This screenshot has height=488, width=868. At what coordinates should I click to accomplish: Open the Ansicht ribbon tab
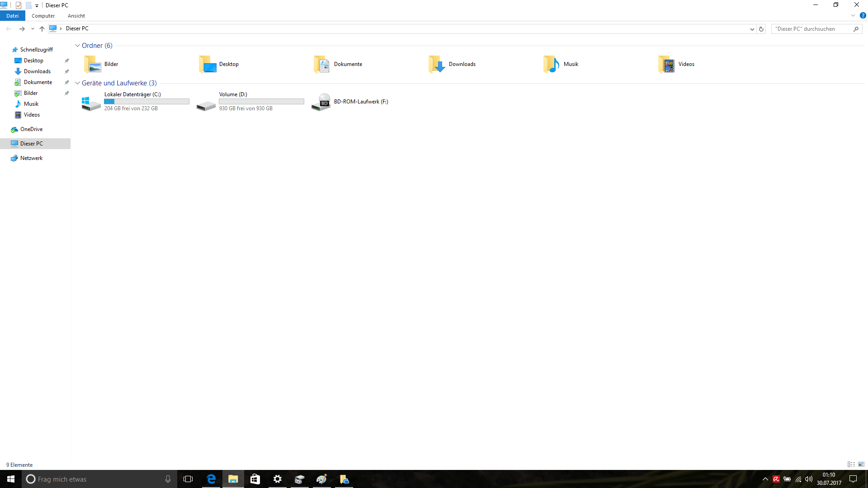[x=76, y=16]
